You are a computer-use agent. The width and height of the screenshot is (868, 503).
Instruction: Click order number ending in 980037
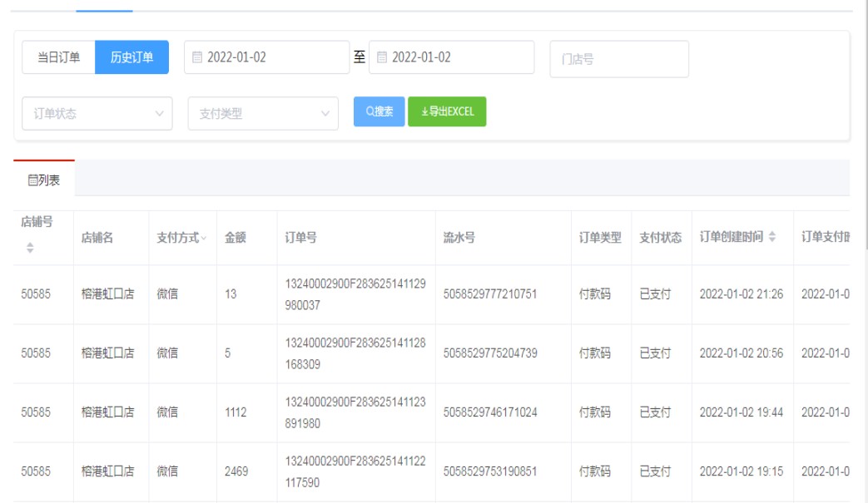(355, 294)
